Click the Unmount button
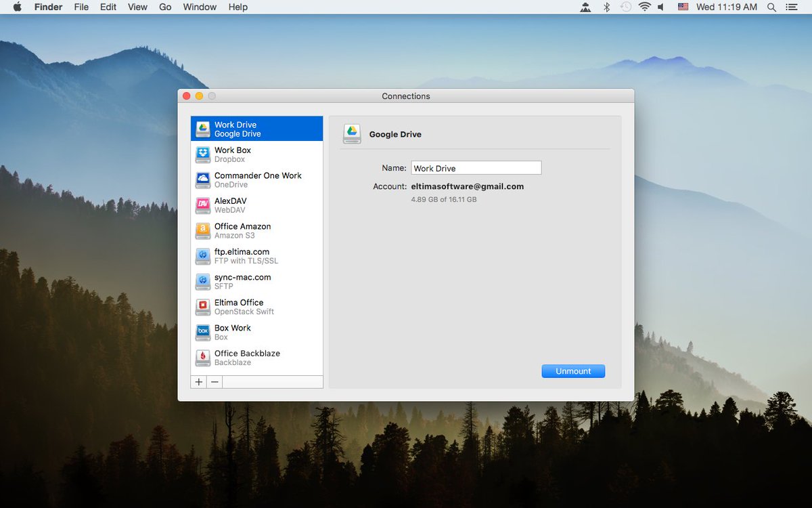Image resolution: width=812 pixels, height=508 pixels. coord(573,371)
